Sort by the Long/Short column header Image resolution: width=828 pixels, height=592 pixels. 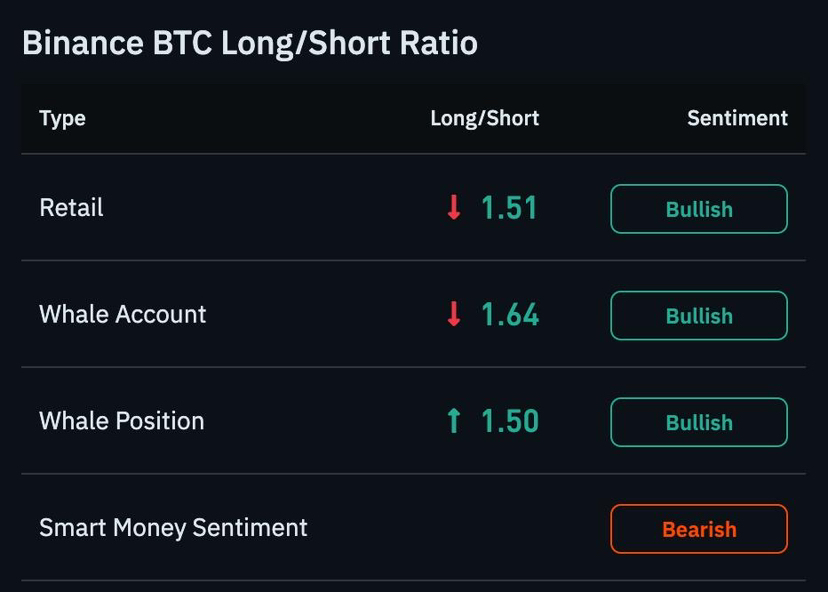point(484,119)
